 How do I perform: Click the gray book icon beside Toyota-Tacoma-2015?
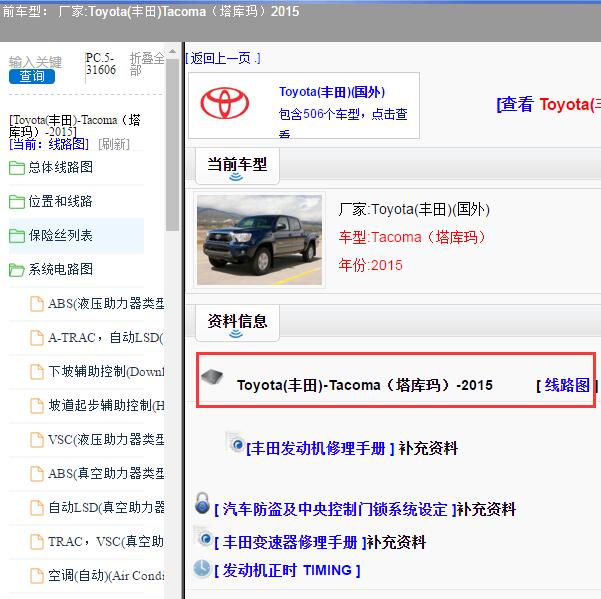pyautogui.click(x=212, y=376)
